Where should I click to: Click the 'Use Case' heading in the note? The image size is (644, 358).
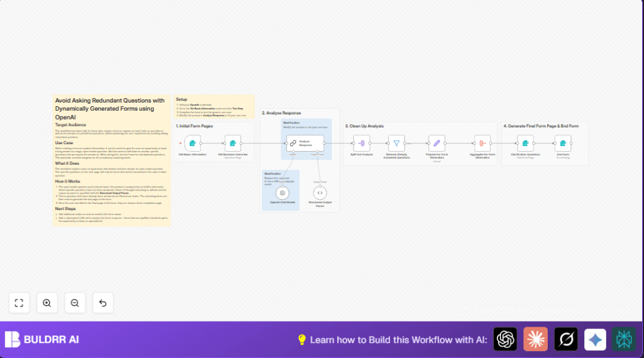coord(64,143)
